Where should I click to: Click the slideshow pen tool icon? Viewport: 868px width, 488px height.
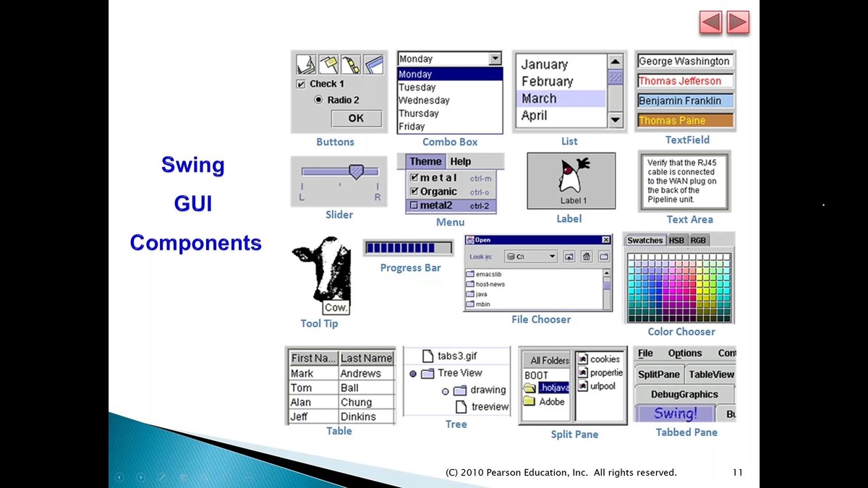pyautogui.click(x=162, y=477)
